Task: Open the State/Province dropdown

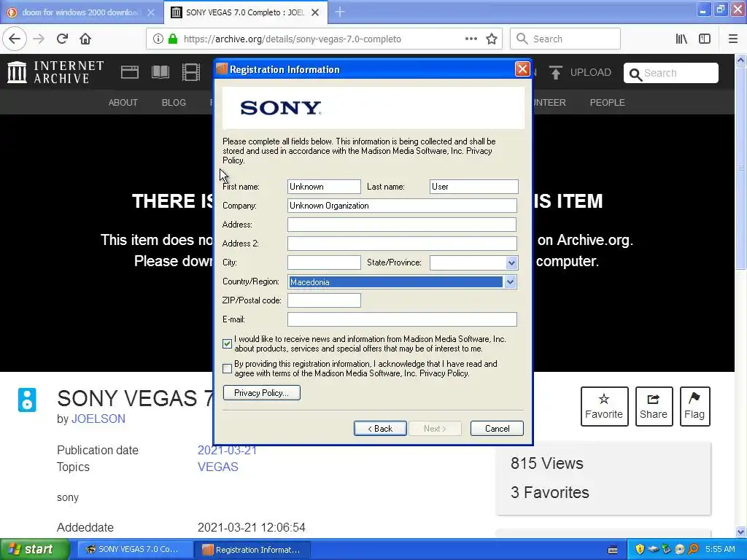Action: tap(511, 262)
